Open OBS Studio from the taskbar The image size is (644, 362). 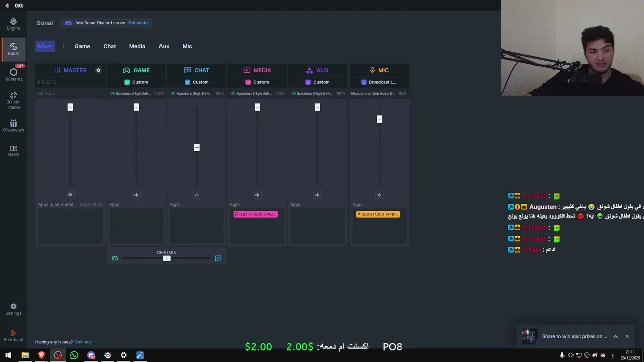tap(58, 355)
